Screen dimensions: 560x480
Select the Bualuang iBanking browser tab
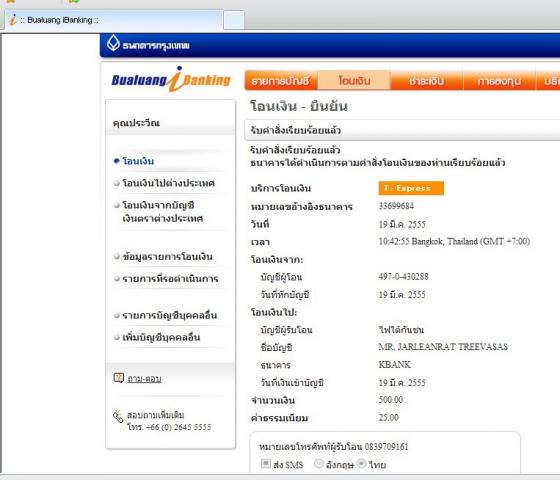(114, 20)
